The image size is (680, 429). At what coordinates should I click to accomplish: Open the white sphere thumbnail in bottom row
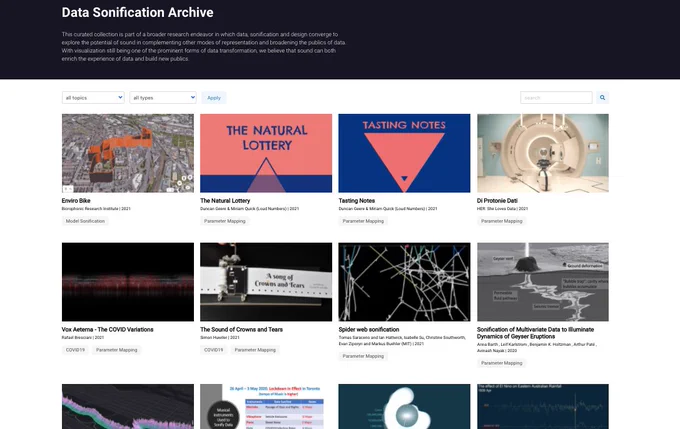coord(404,406)
